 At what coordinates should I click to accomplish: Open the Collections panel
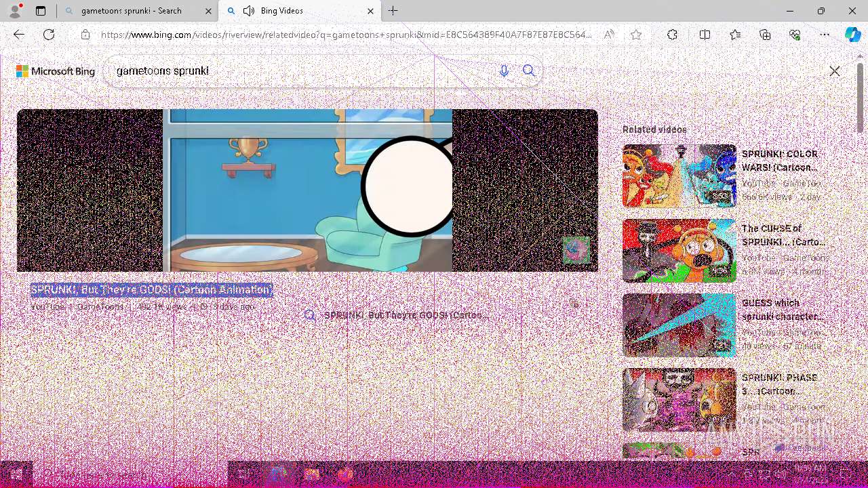765,35
